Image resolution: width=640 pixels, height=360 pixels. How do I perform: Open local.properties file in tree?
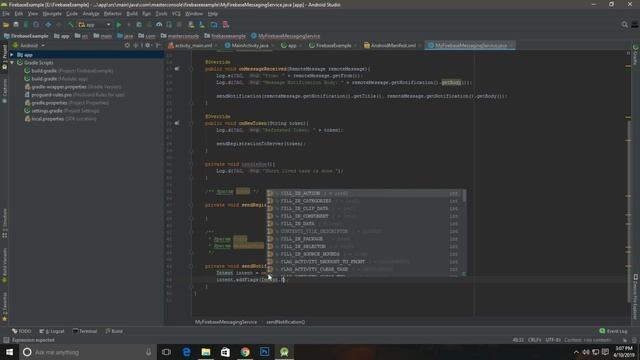pos(60,119)
